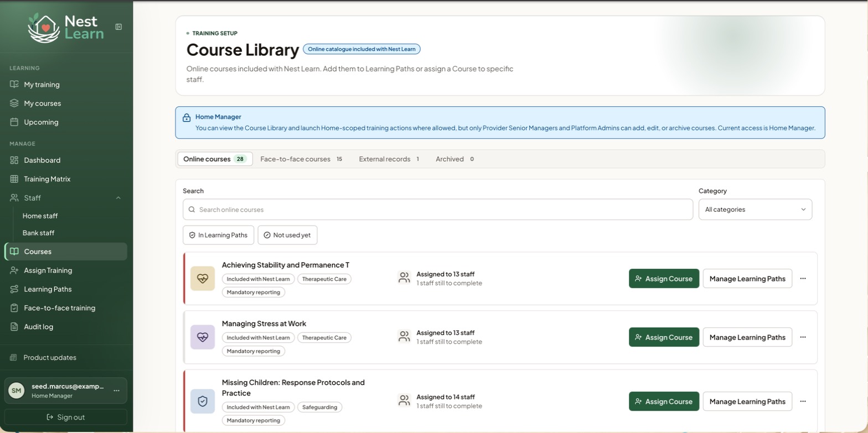The height and width of the screenshot is (433, 868).
Task: Select Home staff submenu item
Action: (40, 216)
